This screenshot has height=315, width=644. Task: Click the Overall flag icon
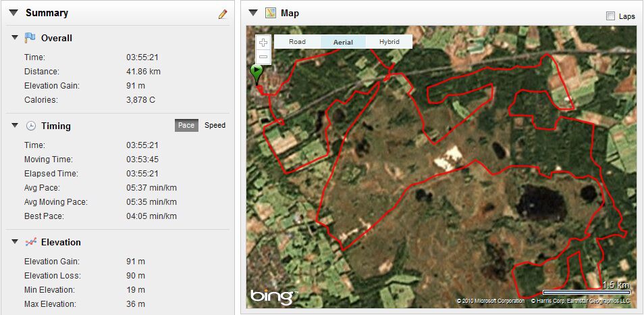point(30,38)
